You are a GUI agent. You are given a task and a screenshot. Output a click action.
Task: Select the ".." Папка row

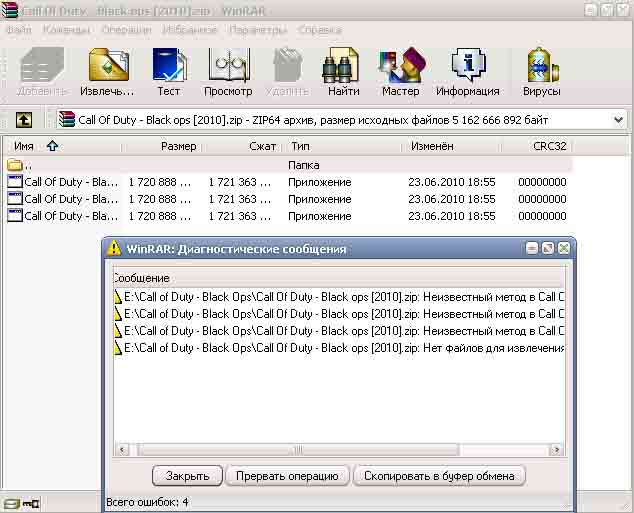[288, 165]
